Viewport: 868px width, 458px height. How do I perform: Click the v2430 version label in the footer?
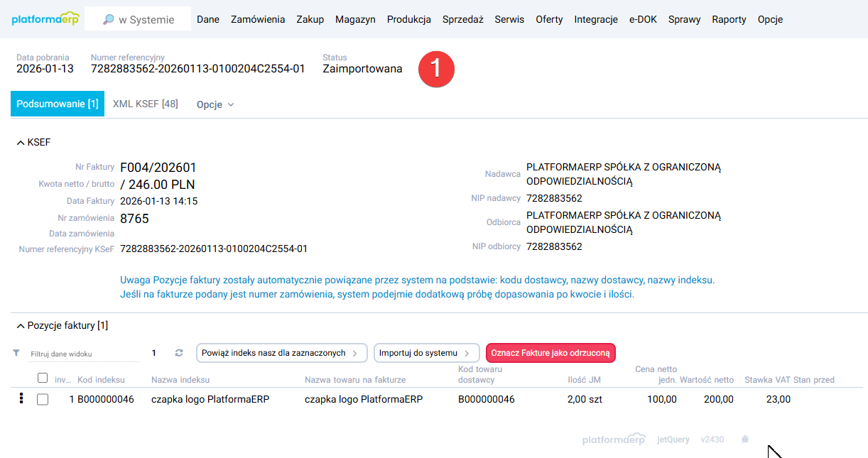(x=712, y=439)
